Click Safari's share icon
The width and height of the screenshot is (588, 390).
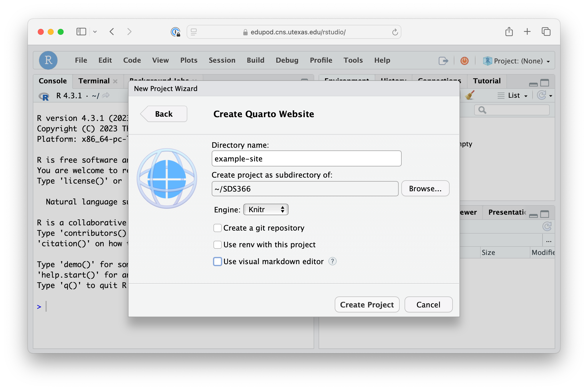point(509,32)
